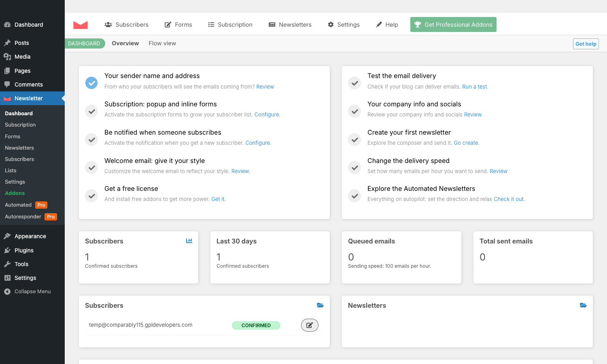Open Automated Pro submenu item
607x364 pixels.
point(26,205)
